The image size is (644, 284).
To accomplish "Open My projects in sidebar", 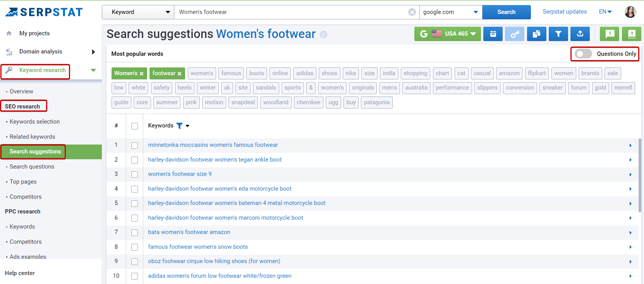I will 34,33.
